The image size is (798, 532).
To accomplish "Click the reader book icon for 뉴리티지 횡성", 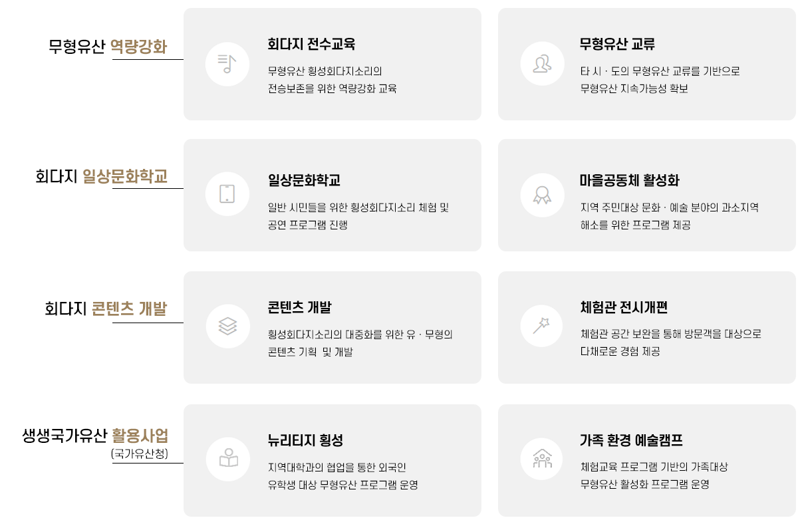I will coord(227,459).
